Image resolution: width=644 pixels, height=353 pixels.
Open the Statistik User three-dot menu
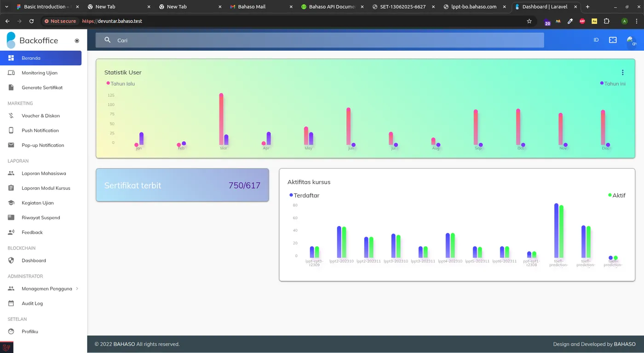[x=622, y=72]
